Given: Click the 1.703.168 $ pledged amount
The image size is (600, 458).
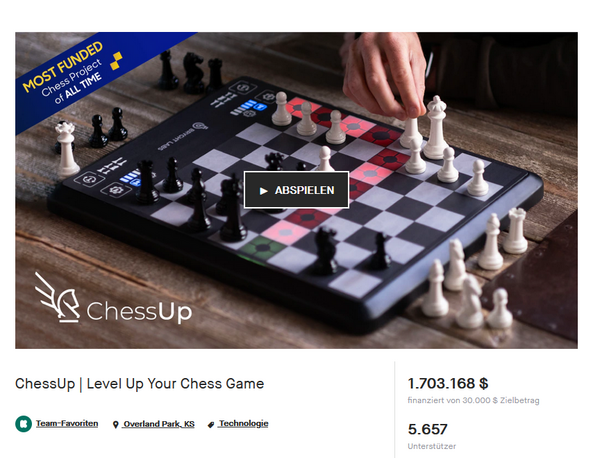Looking at the screenshot, I should point(448,383).
